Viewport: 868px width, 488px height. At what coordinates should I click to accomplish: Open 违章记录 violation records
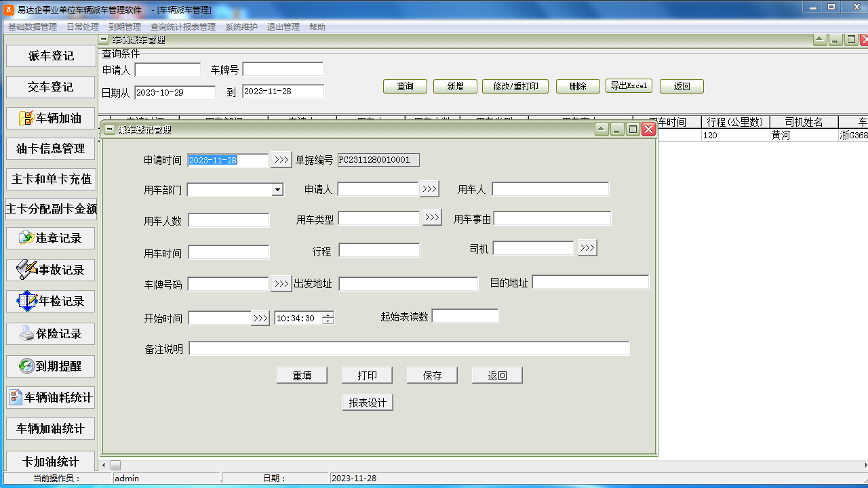tap(51, 238)
